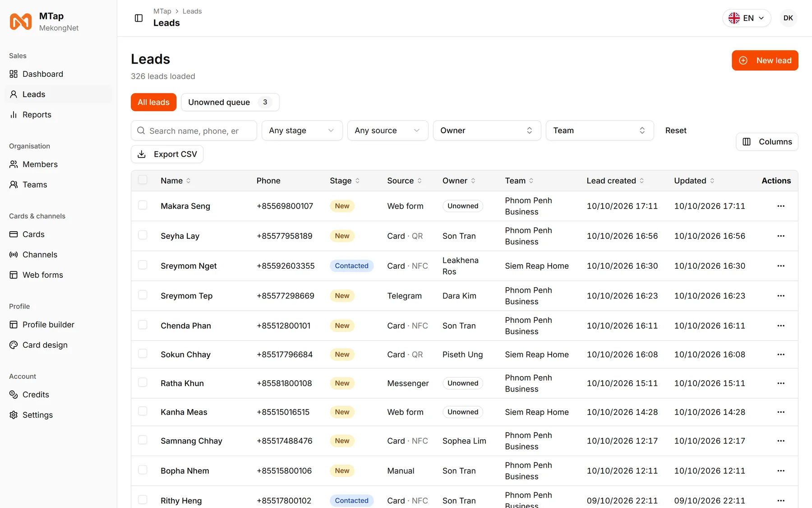The height and width of the screenshot is (508, 812).
Task: Reset the lead filters
Action: point(676,130)
